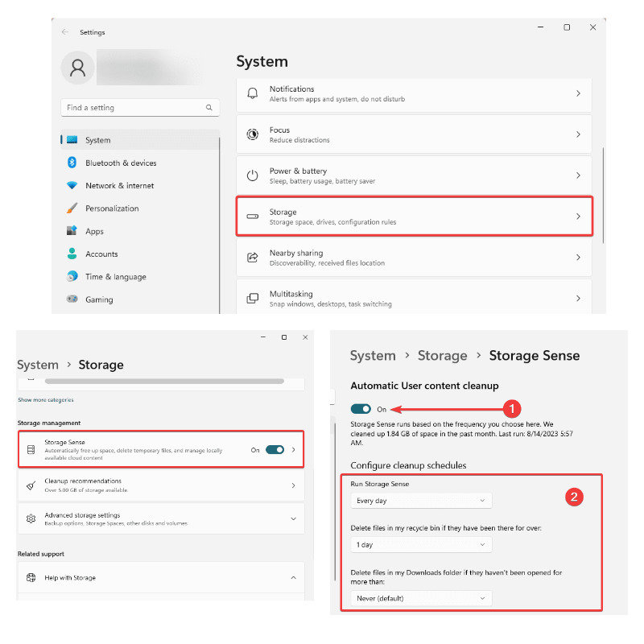Click the Gaming controller icon
The height and width of the screenshot is (644, 644).
pos(72,299)
